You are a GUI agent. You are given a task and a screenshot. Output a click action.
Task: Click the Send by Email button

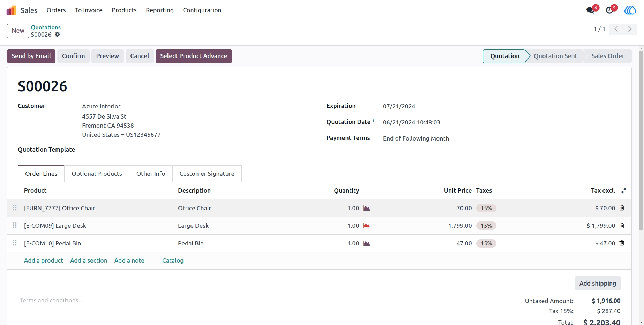click(31, 56)
